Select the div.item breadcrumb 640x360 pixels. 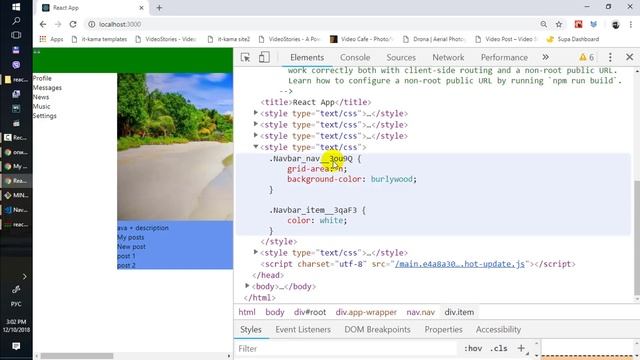[459, 312]
